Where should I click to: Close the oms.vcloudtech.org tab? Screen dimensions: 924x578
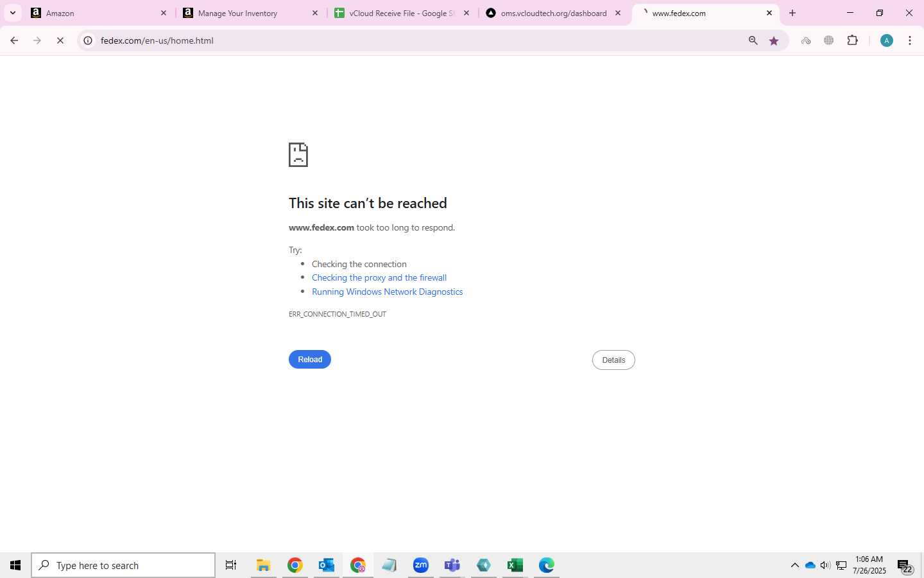pyautogui.click(x=617, y=13)
